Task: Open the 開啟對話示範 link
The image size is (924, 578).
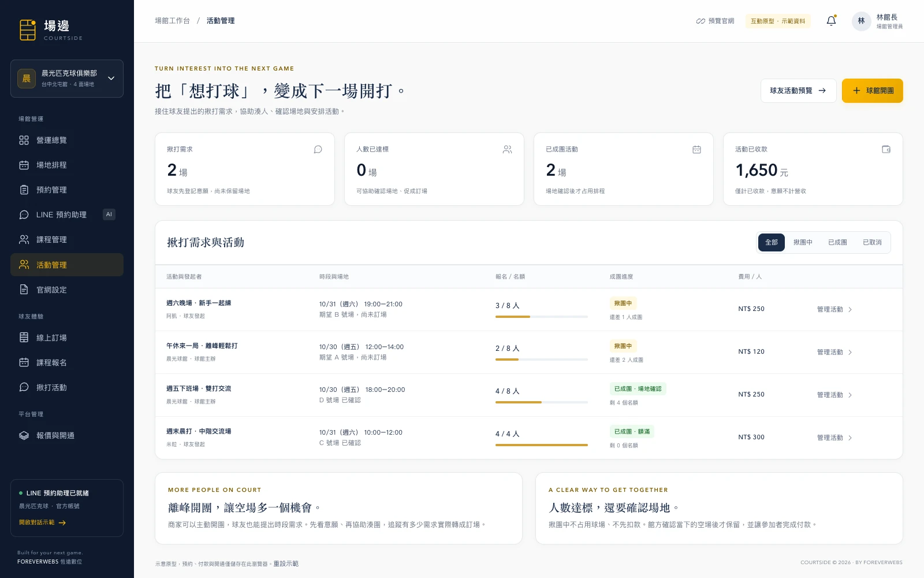Action: tap(42, 523)
